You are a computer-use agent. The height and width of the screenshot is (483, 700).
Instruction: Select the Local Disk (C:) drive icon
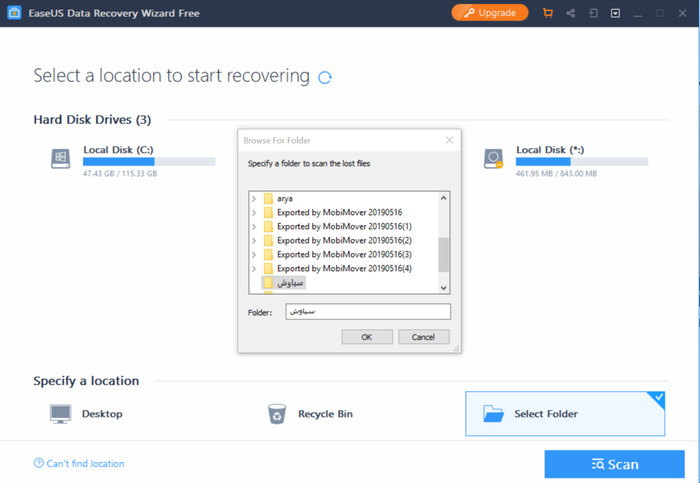tap(60, 159)
